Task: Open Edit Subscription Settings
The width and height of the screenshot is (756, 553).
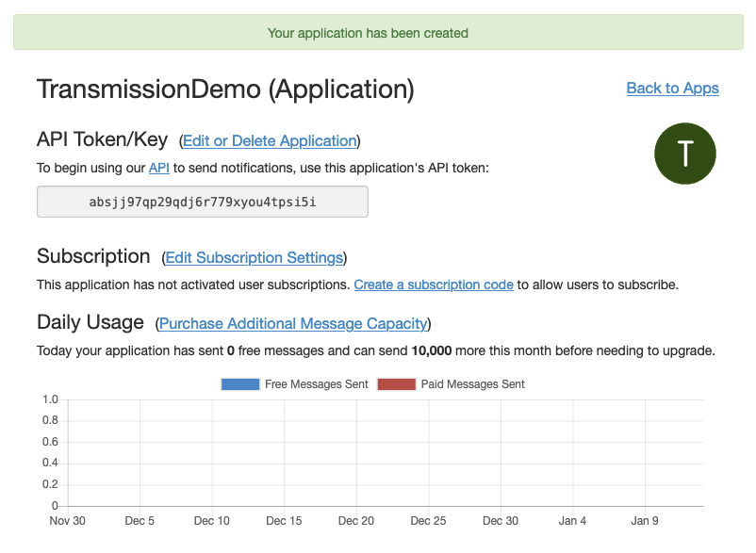Action: (x=254, y=258)
